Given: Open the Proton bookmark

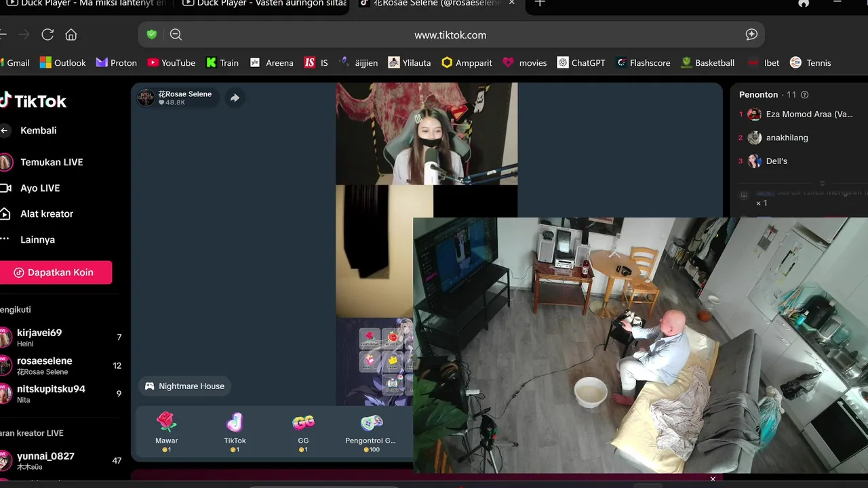Looking at the screenshot, I should tap(117, 62).
